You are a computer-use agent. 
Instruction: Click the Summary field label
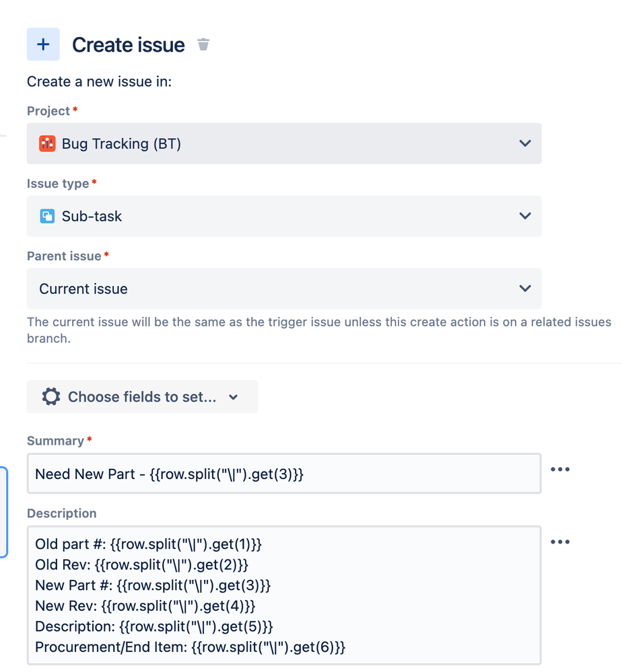pos(55,441)
